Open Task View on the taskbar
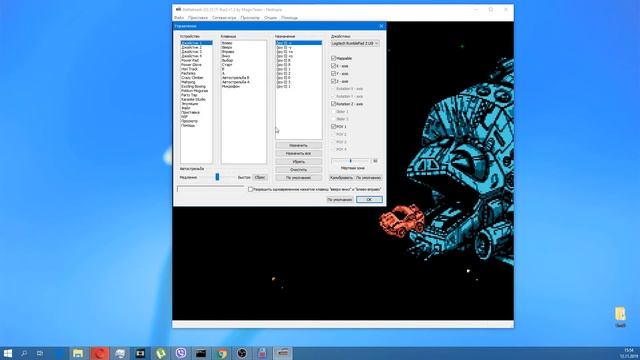Viewport: 640px width, 360px height. tap(40, 353)
